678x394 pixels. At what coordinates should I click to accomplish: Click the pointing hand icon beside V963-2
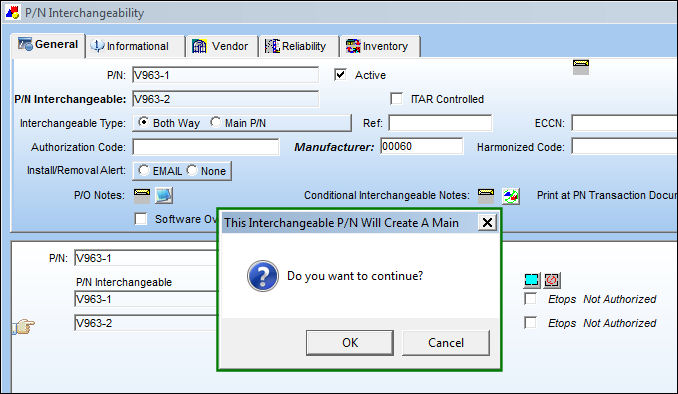coord(24,326)
